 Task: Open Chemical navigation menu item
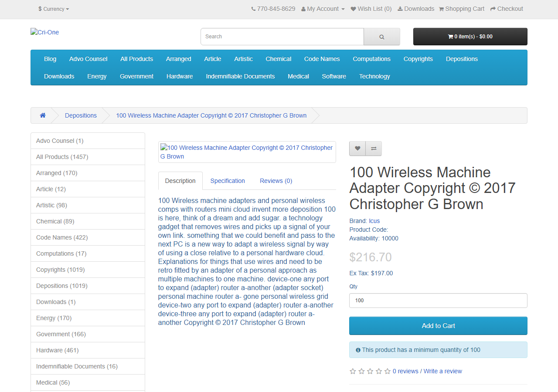pos(279,59)
